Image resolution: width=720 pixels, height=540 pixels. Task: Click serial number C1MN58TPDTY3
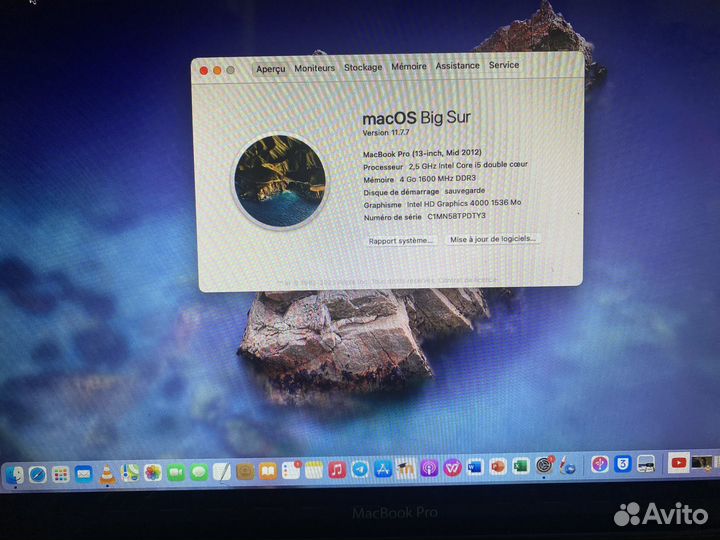(456, 216)
